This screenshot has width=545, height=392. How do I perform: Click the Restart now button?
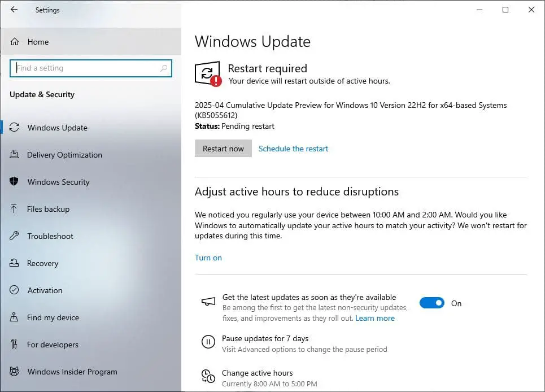pos(223,148)
